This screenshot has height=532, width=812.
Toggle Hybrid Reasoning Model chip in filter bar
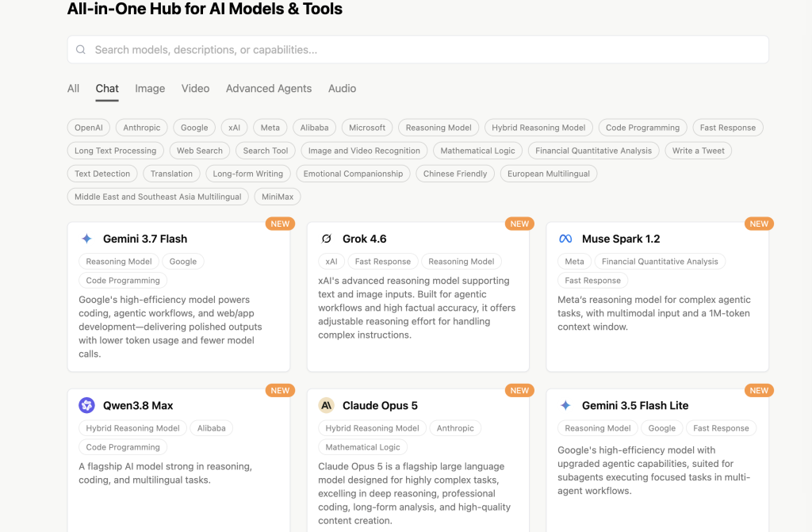point(538,128)
